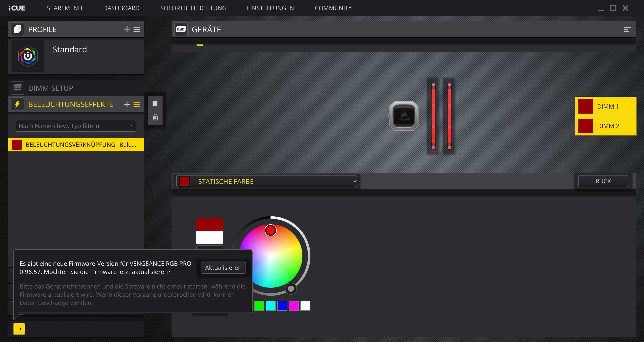Click the gray brightness ring handle
The width and height of the screenshot is (644, 342).
coord(291,289)
